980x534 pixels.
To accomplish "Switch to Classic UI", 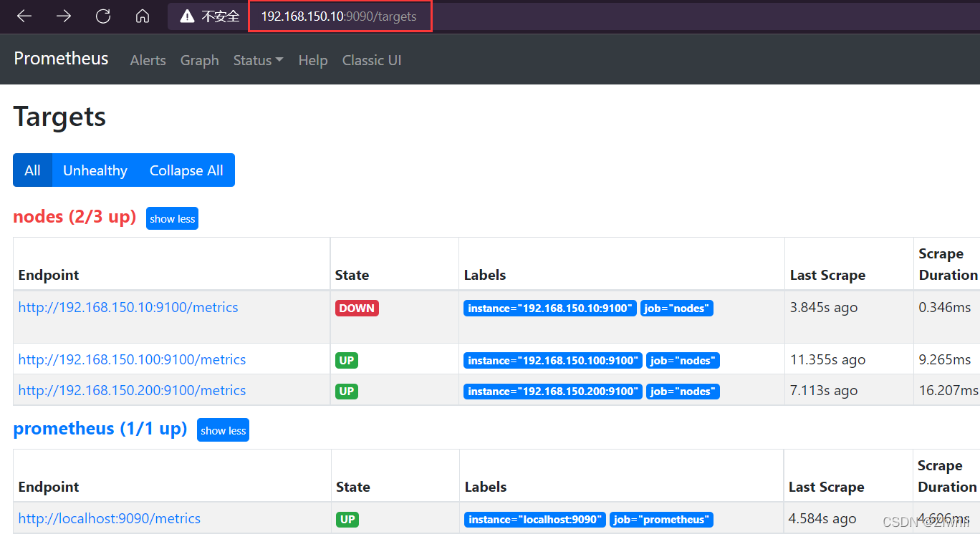I will coord(371,60).
